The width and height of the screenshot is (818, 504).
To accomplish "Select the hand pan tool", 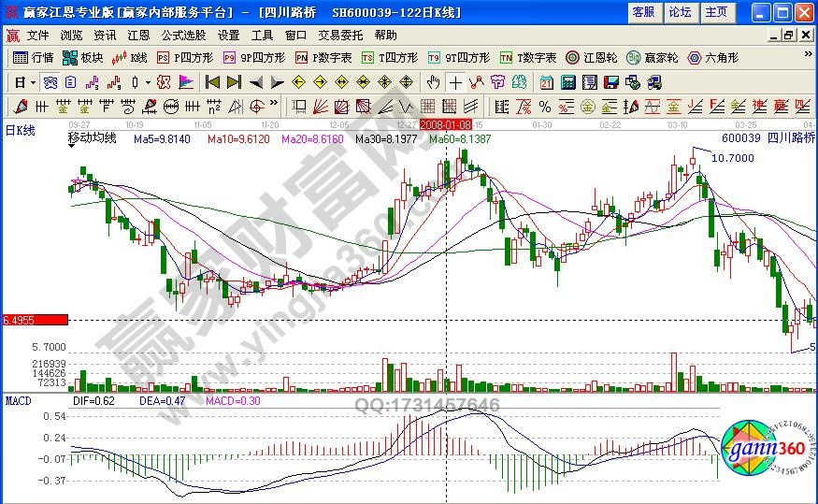I will (x=433, y=81).
